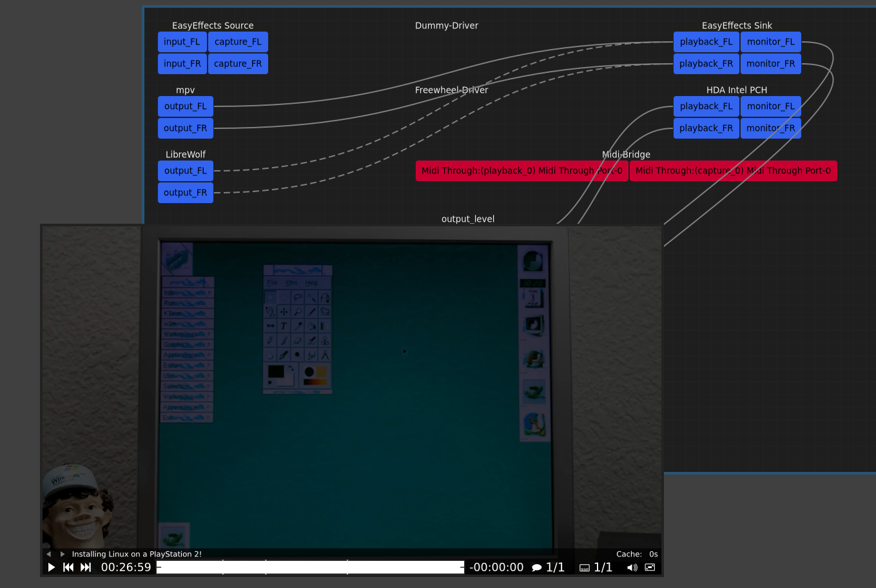
Task: Skip to the next chapter in mpv
Action: click(x=85, y=567)
